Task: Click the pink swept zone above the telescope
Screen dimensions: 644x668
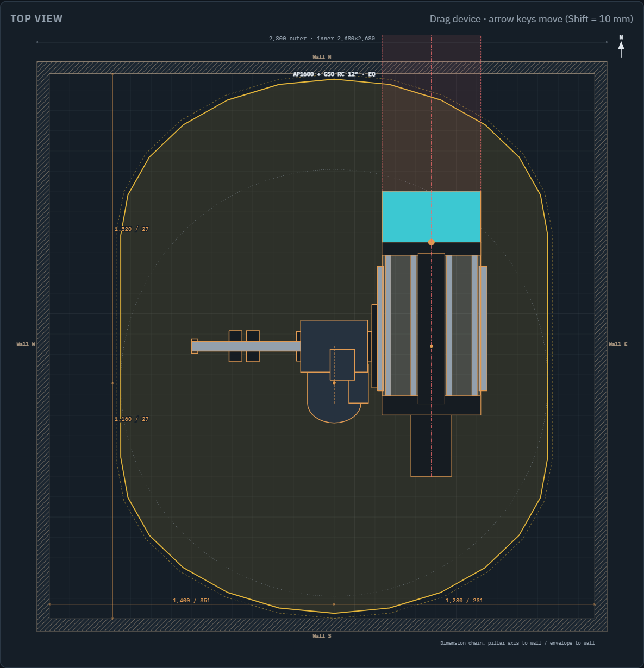Action: (x=431, y=113)
